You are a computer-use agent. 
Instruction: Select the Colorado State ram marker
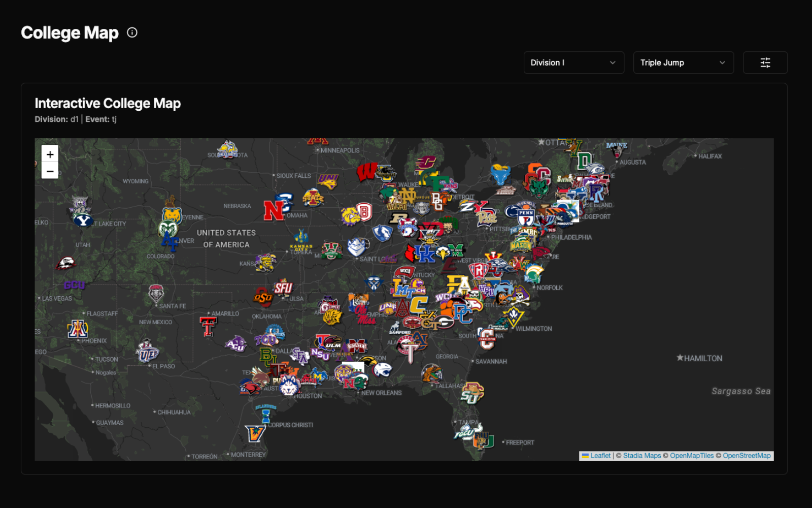point(167,229)
